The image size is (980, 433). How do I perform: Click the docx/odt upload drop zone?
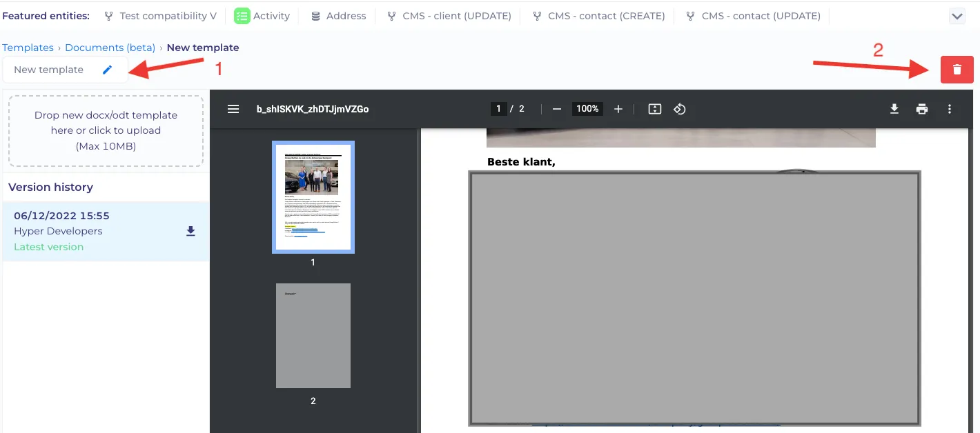click(106, 131)
